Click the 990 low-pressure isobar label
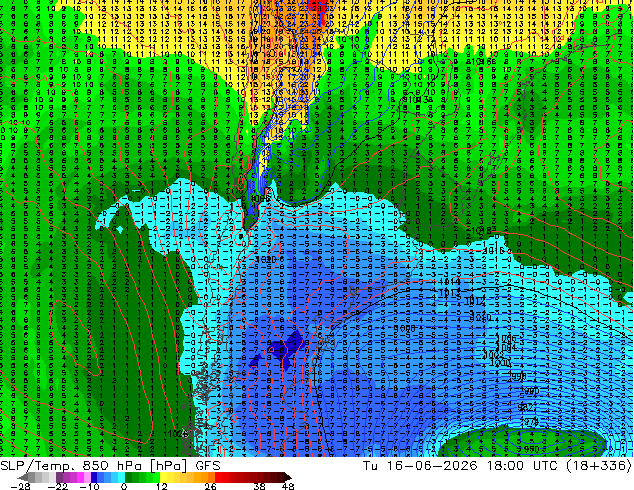634x490 pixels. (x=532, y=449)
